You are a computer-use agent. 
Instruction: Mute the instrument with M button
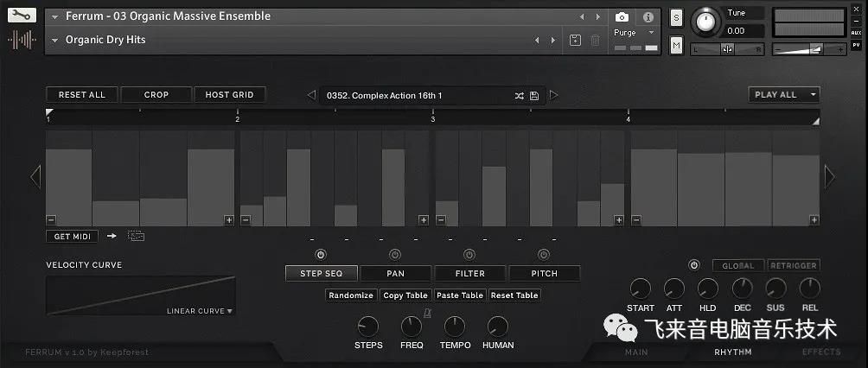point(676,46)
